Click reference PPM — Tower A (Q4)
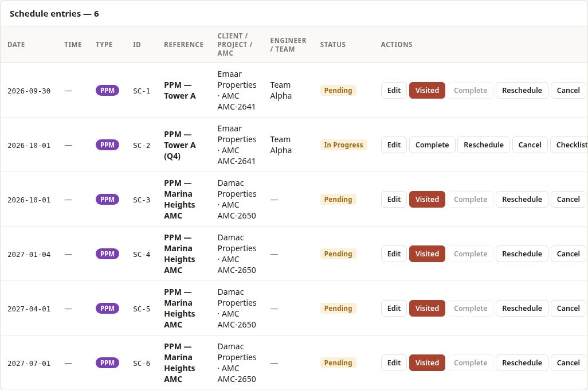Viewport: 588px width, 390px height. 179,145
